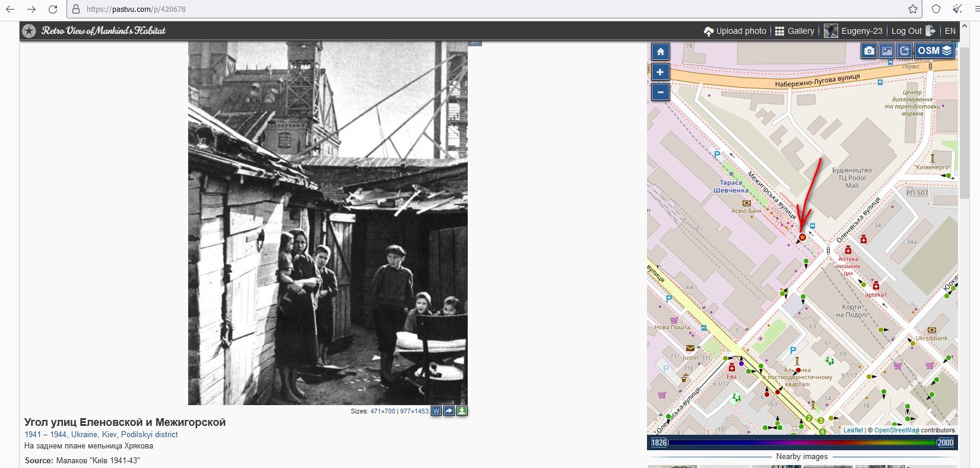
Task: Zoom in the map with plus button
Action: pos(661,72)
